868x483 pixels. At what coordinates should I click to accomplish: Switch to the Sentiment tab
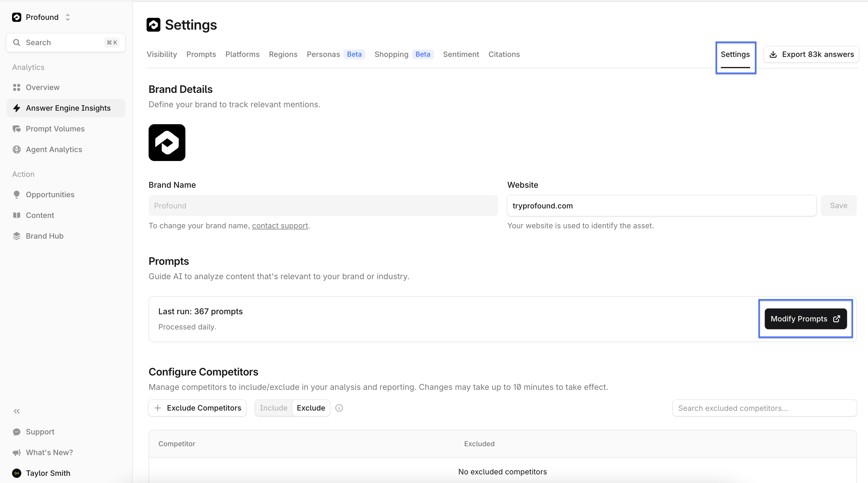pos(461,54)
